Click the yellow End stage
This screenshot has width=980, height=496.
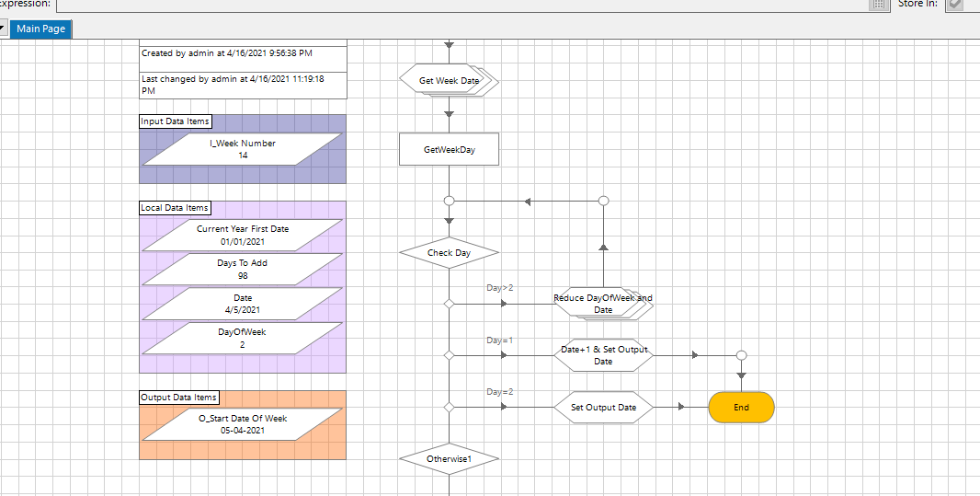pyautogui.click(x=741, y=407)
